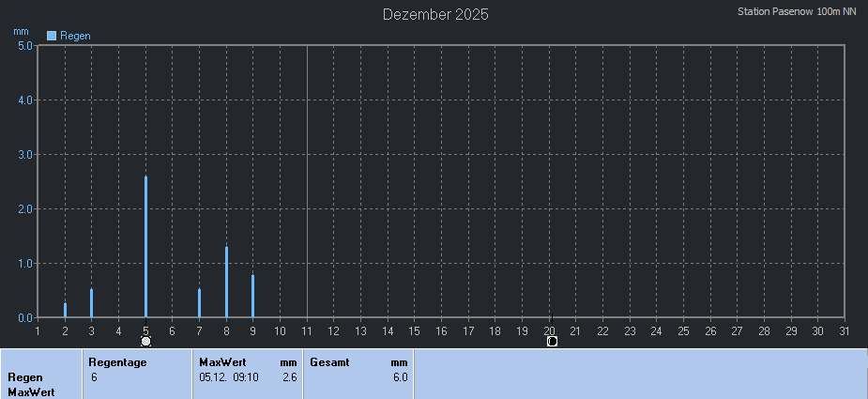The width and height of the screenshot is (868, 399).
Task: Click the Regen legend label
Action: 75,36
